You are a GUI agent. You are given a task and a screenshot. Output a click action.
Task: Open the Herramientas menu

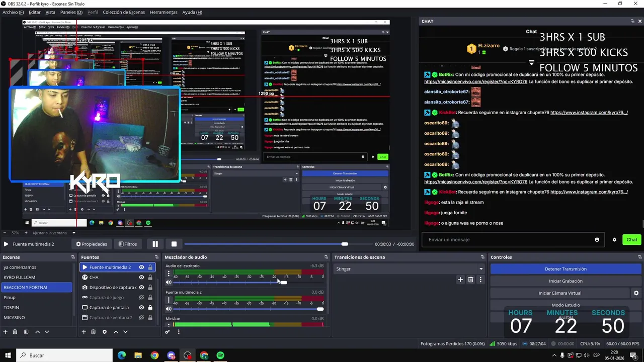point(164,12)
